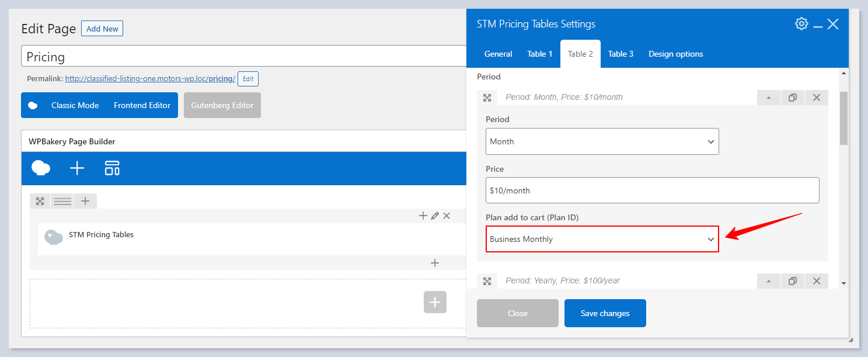Delete the Month period item with X icon
Screen dimensions: 868x357
tap(816, 98)
